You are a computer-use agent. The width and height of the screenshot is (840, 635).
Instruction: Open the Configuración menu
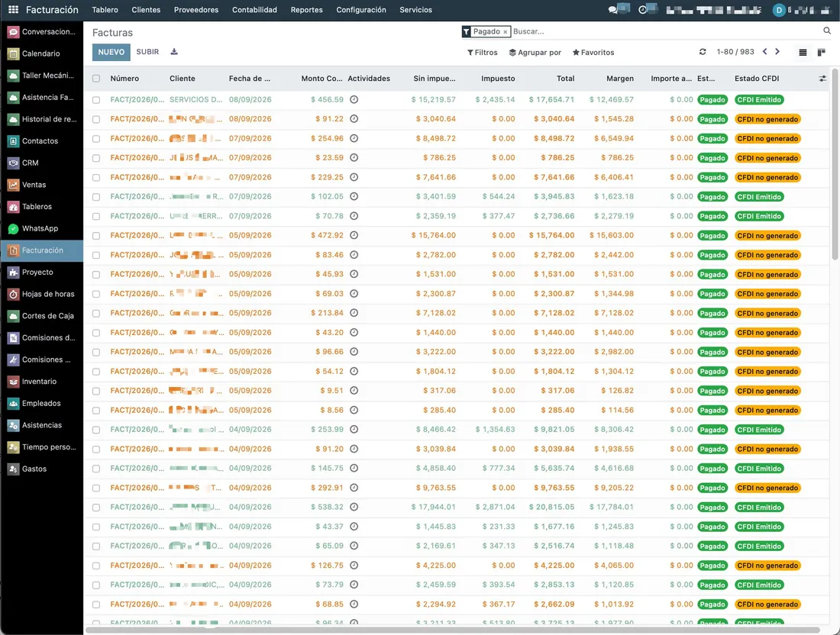point(361,10)
